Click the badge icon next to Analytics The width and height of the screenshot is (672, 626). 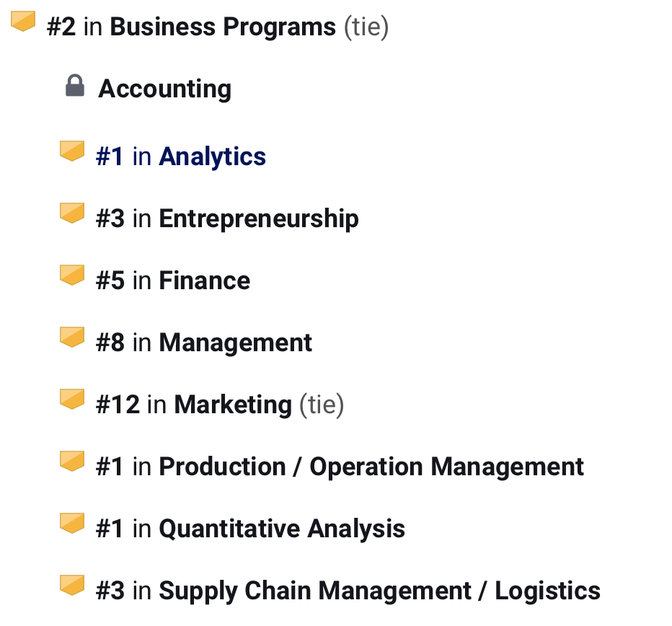pos(72,151)
